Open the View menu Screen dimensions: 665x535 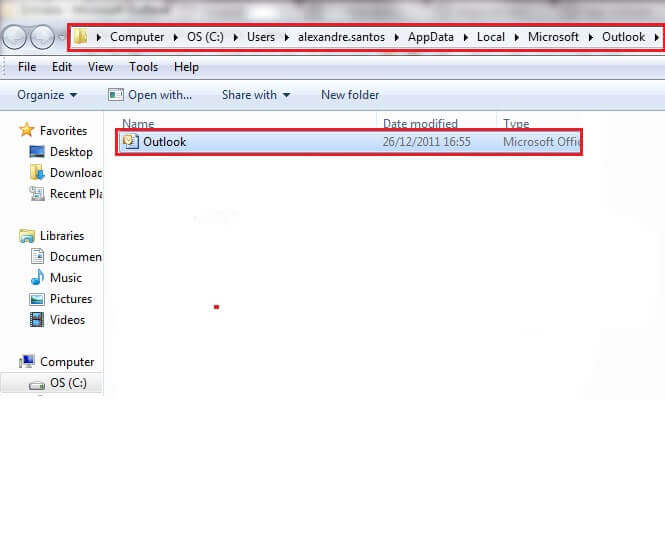tap(101, 67)
